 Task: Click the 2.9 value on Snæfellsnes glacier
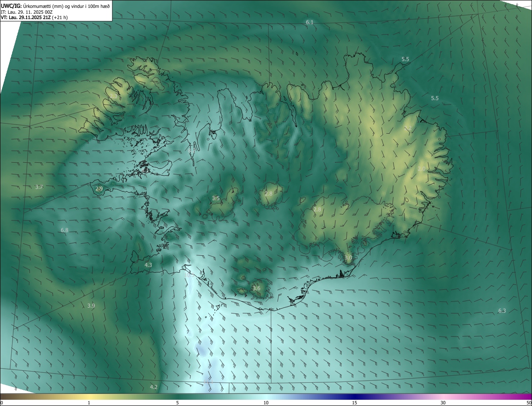tap(99, 189)
